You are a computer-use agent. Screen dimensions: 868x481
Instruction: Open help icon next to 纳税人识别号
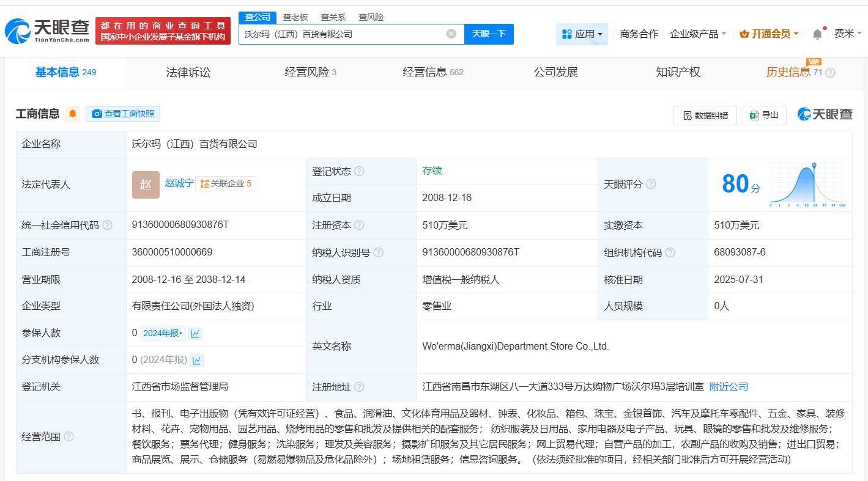tap(379, 252)
